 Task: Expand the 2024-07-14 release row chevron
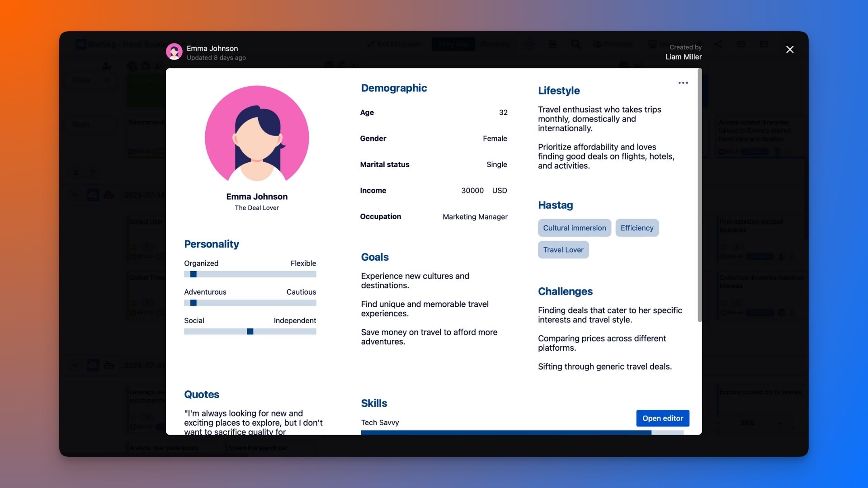click(x=75, y=194)
